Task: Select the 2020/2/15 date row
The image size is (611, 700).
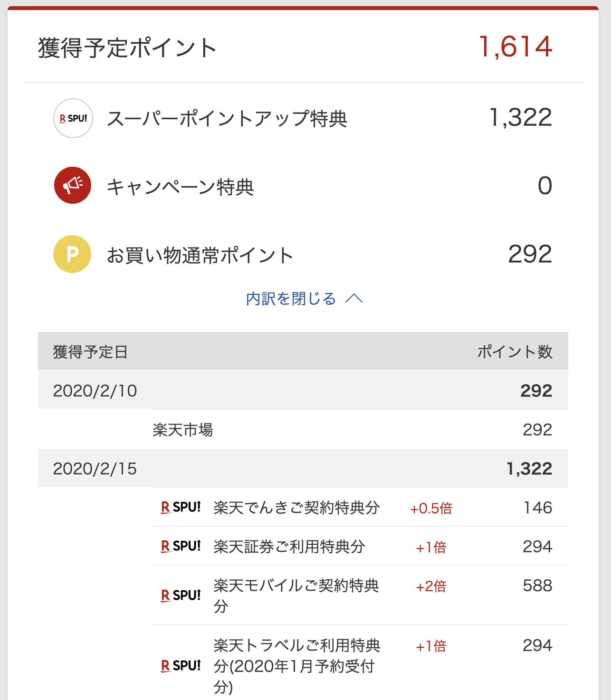Action: (x=303, y=468)
